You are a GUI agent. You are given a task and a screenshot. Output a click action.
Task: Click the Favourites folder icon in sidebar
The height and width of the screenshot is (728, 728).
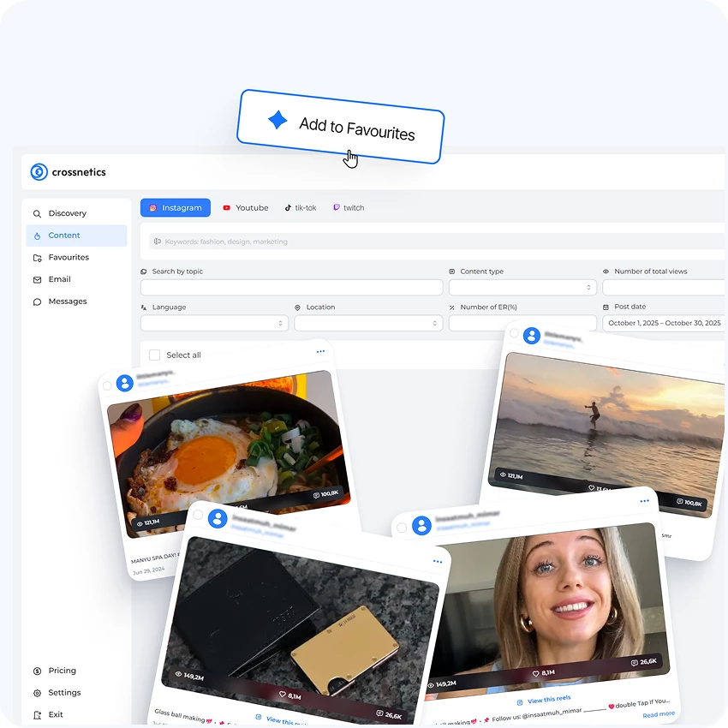click(37, 258)
